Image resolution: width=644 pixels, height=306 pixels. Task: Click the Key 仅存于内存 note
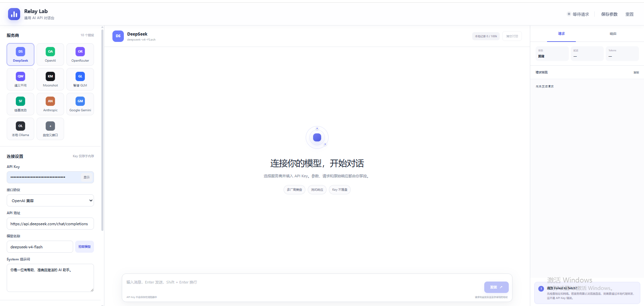pos(84,156)
